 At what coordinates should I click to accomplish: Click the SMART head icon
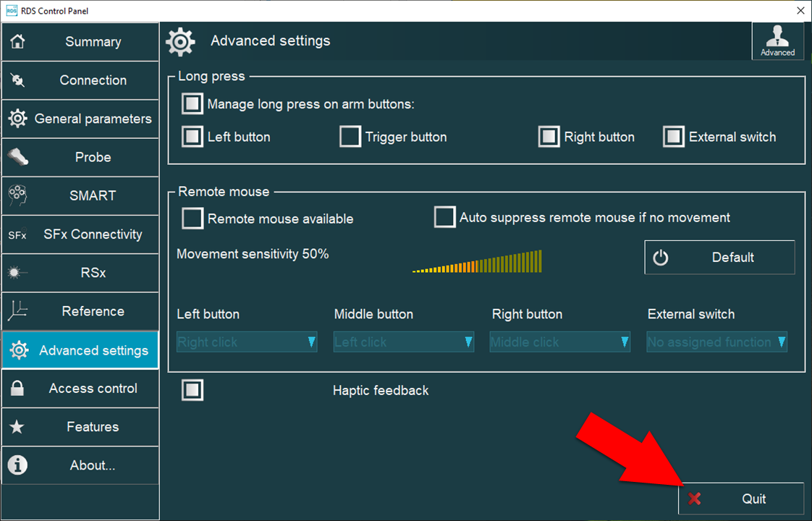(x=17, y=195)
